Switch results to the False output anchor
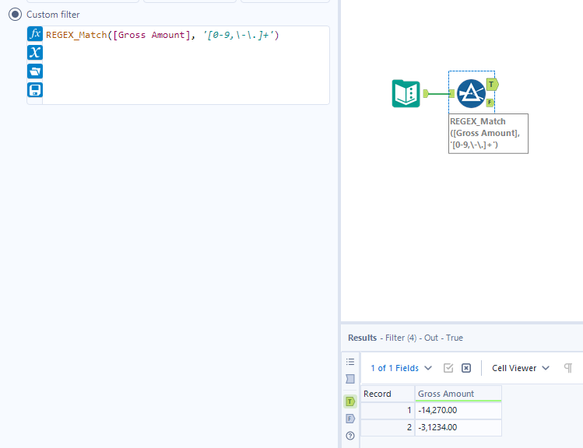Image resolution: width=583 pixels, height=448 pixels. coord(350,419)
